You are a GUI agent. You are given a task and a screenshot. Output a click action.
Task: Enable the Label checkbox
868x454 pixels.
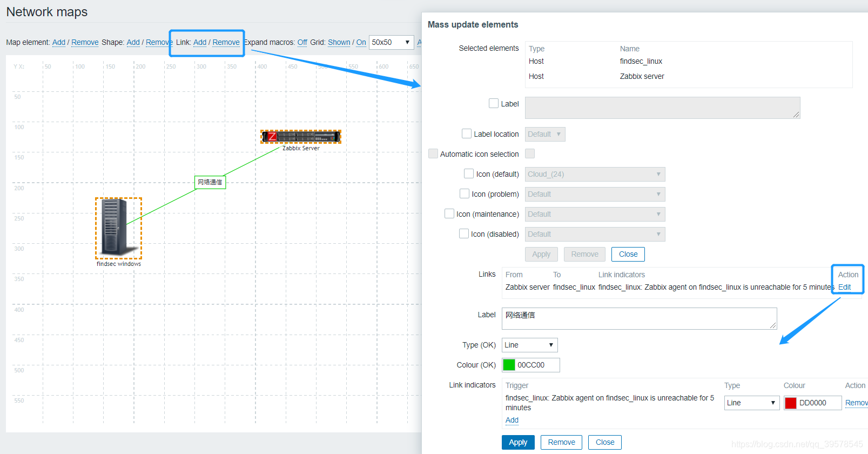[494, 103]
